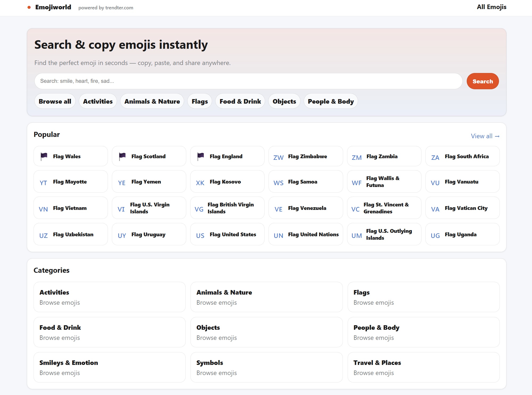
Task: Click the Scotland flag emoji icon
Action: 122,156
